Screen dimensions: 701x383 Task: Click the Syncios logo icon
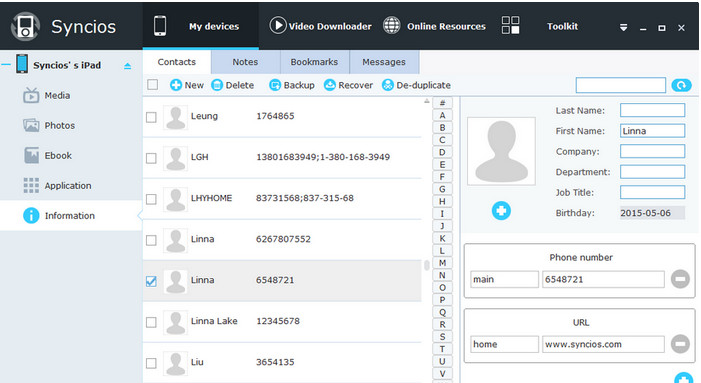[x=25, y=26]
